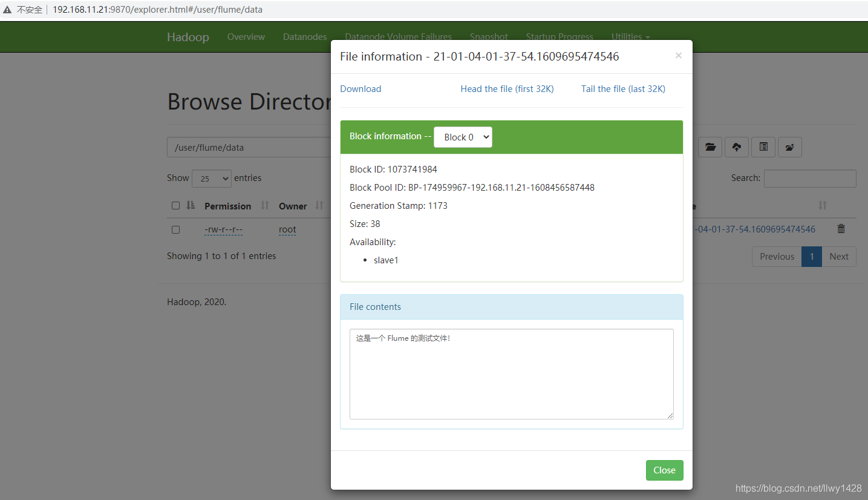Image resolution: width=868 pixels, height=500 pixels.
Task: Click Head the file (first 32K)
Action: click(x=507, y=89)
